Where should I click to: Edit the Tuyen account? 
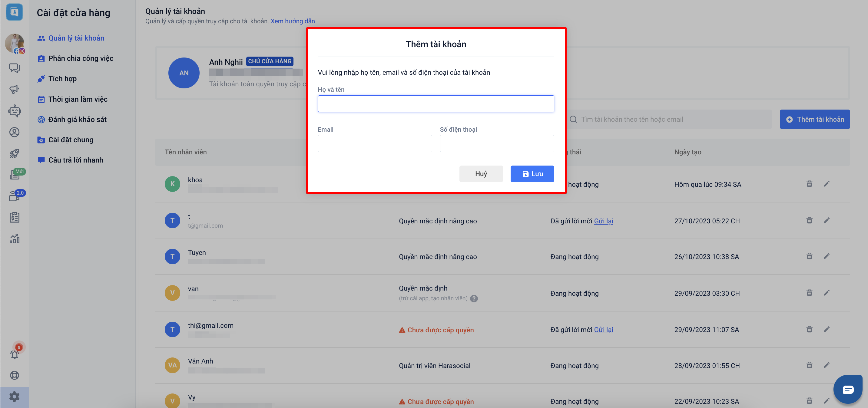pyautogui.click(x=827, y=256)
